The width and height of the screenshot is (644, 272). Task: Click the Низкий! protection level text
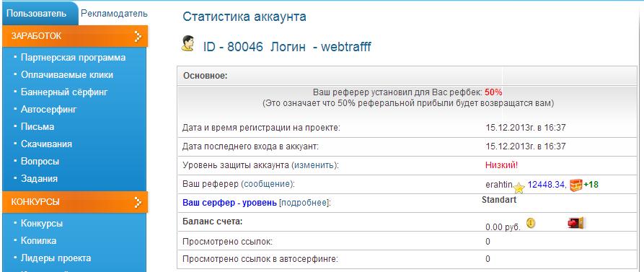[501, 165]
